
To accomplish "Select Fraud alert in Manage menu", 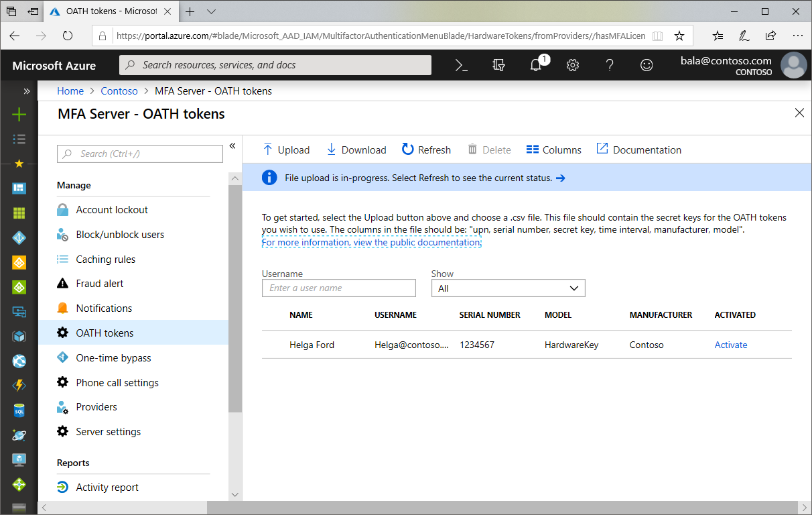I will coord(100,284).
